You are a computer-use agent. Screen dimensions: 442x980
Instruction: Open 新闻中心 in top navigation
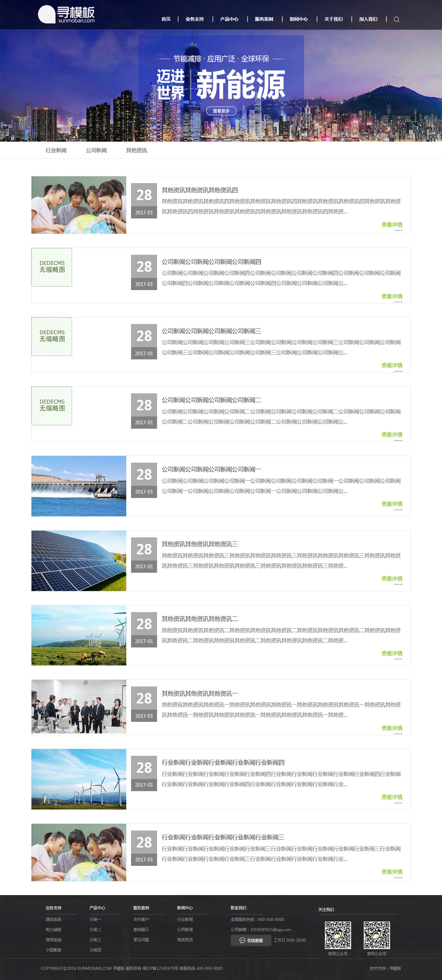coord(299,19)
